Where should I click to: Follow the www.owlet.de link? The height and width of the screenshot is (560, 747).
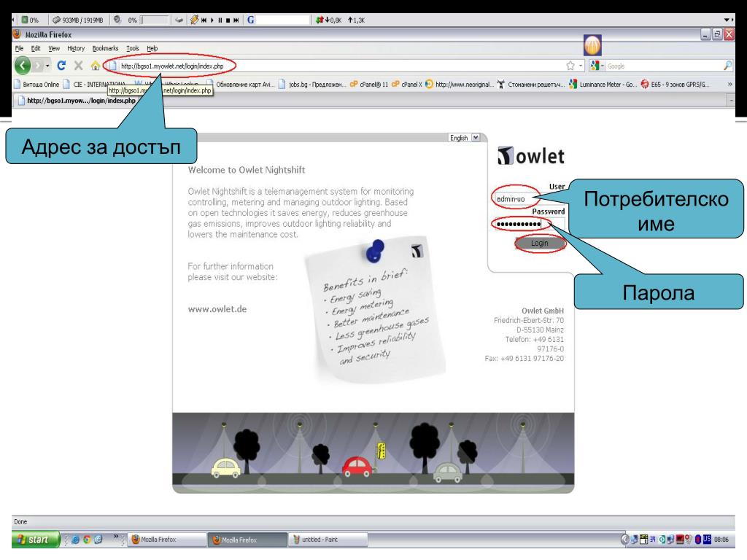[x=217, y=309]
